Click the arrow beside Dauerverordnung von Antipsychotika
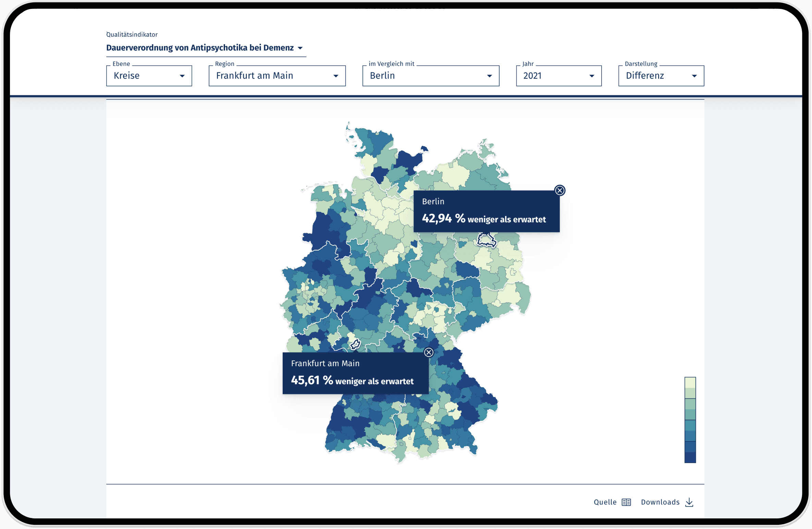The image size is (812, 529). click(300, 48)
